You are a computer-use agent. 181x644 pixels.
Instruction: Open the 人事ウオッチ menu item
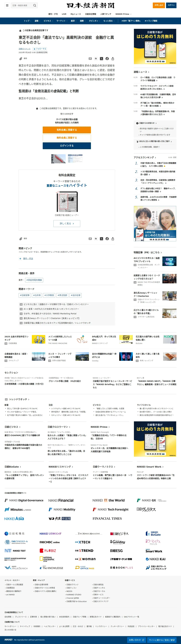(106, 14)
